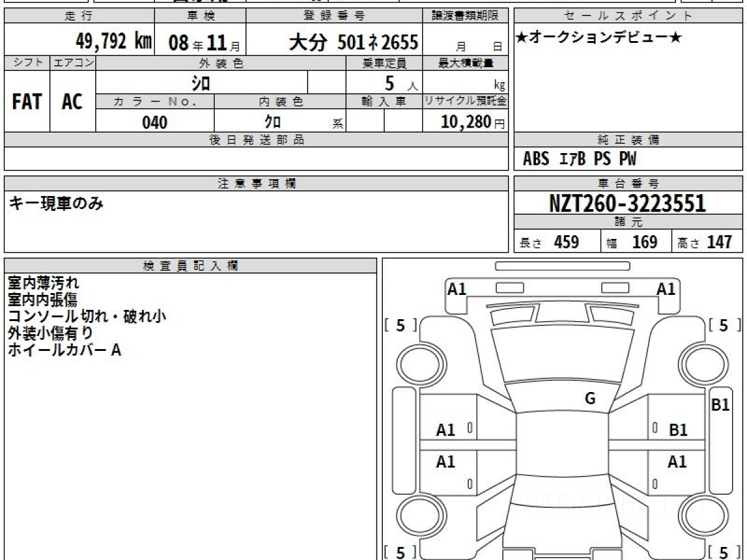Click the B1 mark in the narrow side panel box

(x=720, y=405)
